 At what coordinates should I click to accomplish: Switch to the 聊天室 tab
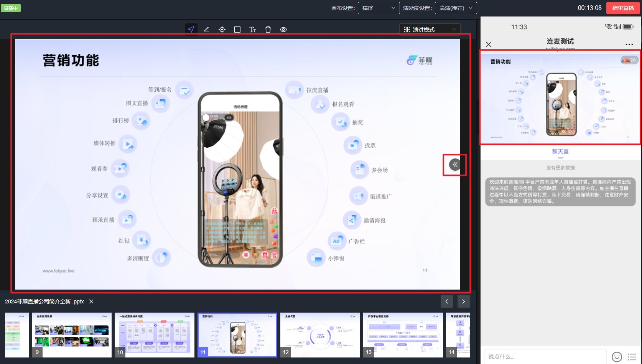tap(560, 152)
